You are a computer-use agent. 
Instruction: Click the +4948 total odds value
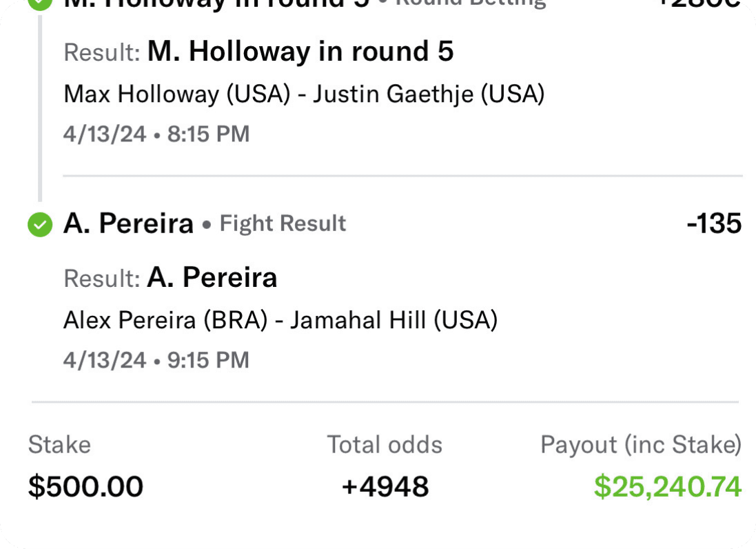click(x=385, y=487)
